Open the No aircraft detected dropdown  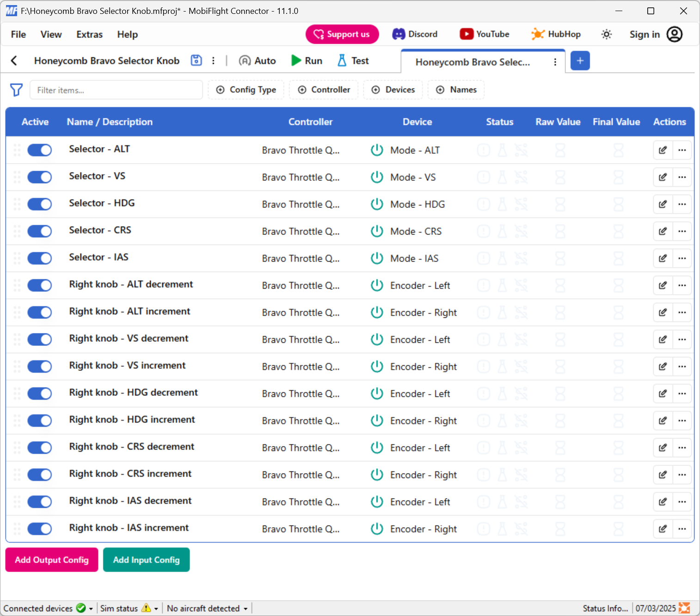[x=207, y=608]
